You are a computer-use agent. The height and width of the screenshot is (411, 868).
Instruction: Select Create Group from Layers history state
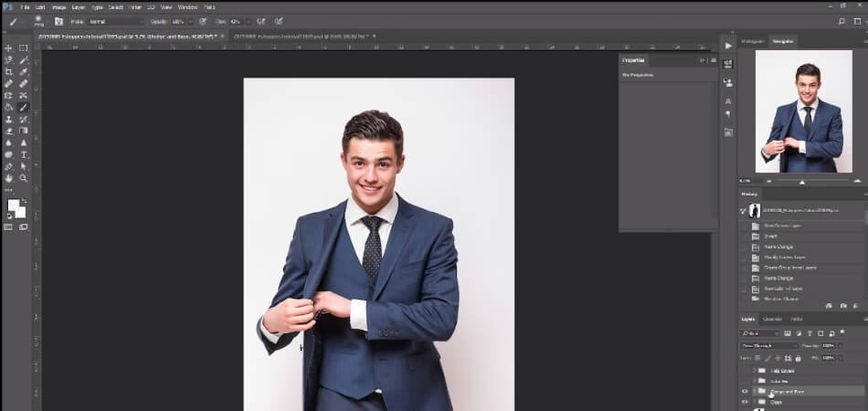790,268
